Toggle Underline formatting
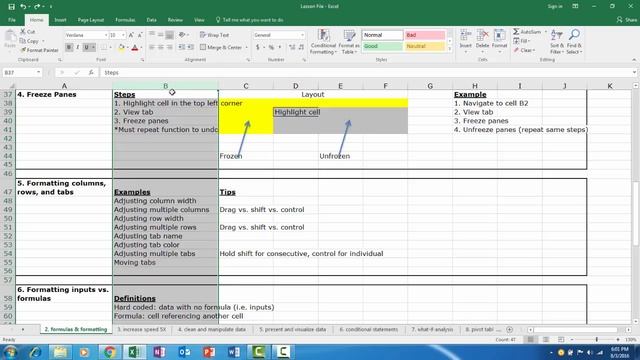The height and width of the screenshot is (360, 640). coord(86,47)
